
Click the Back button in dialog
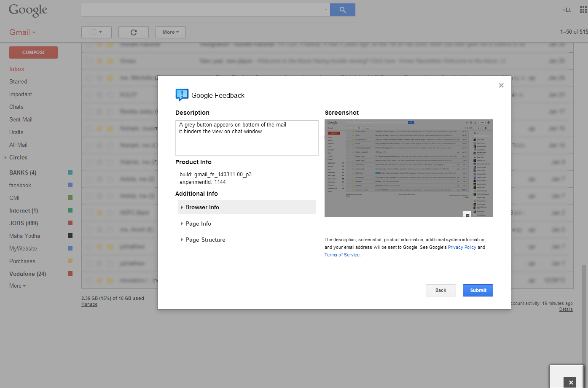[440, 290]
